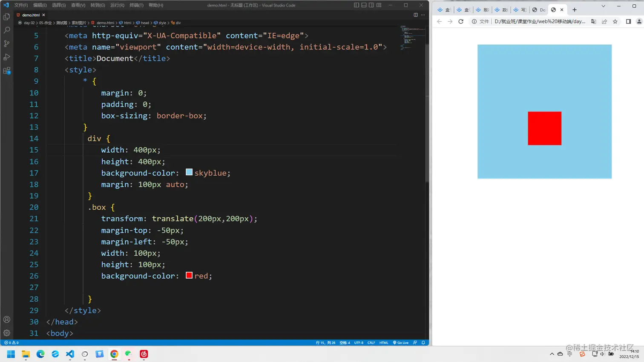Screen dimensions: 644x362
Task: Open the notifications bell in status bar
Action: coord(423,342)
